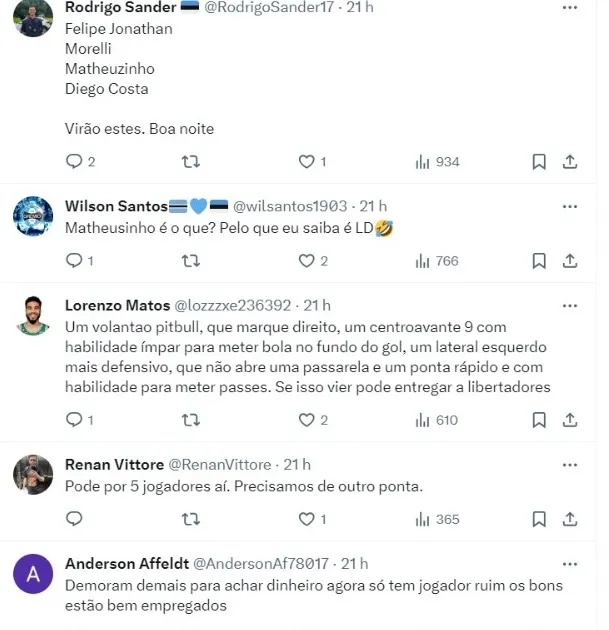The image size is (609, 630).
Task: Like Wilson Santos's tweet
Action: 307,261
